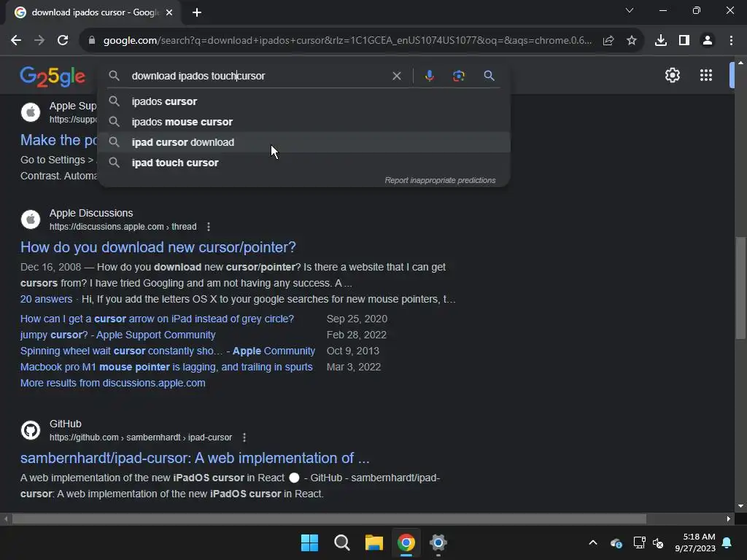Click the horizontal scrollbar thumb
This screenshot has height=560, width=747.
tap(329, 518)
